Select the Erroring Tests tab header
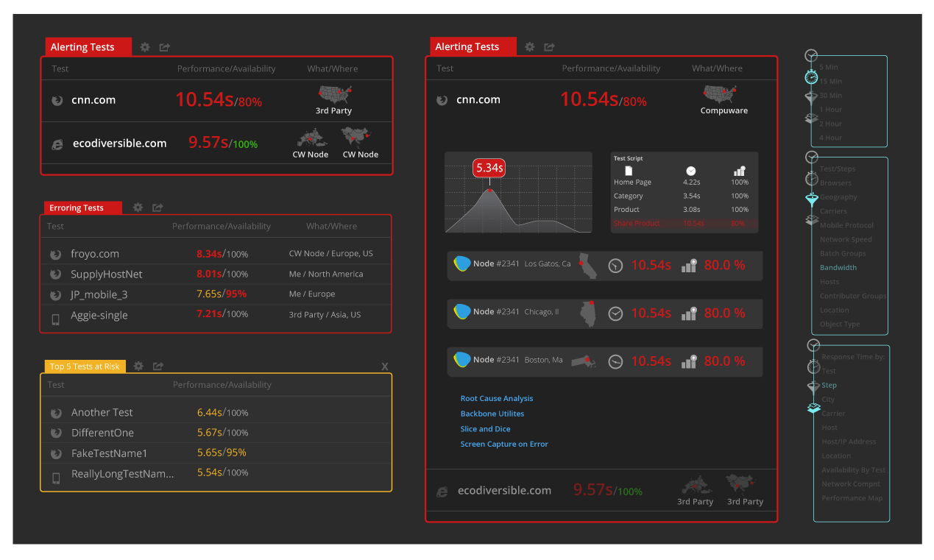Screen dimensions: 934x560 click(77, 208)
